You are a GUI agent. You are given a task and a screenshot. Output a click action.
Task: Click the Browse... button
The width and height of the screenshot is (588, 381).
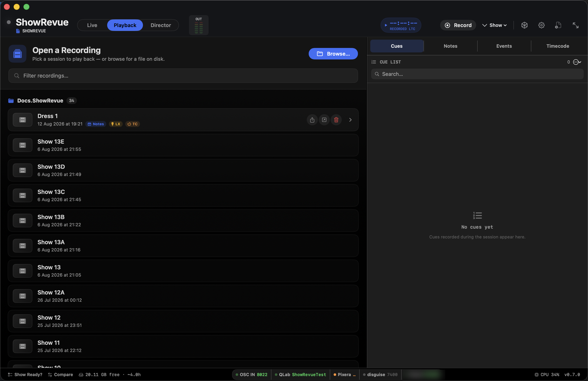[333, 54]
